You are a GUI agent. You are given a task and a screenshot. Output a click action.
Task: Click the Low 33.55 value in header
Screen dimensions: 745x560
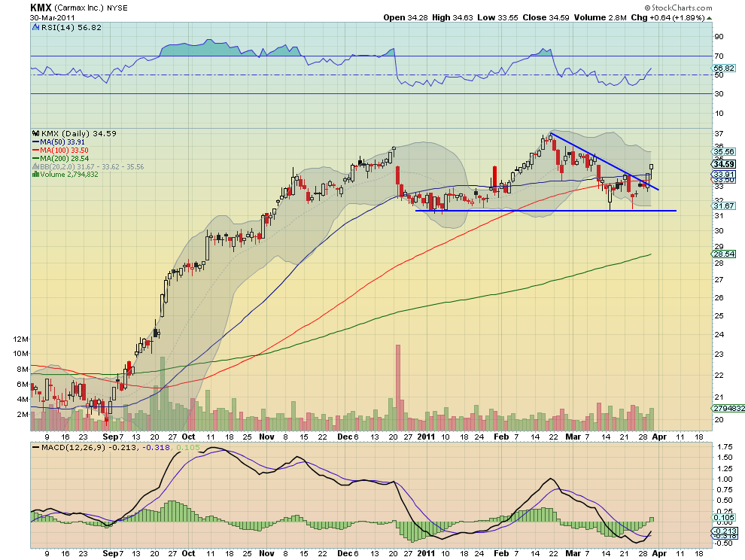pos(497,17)
